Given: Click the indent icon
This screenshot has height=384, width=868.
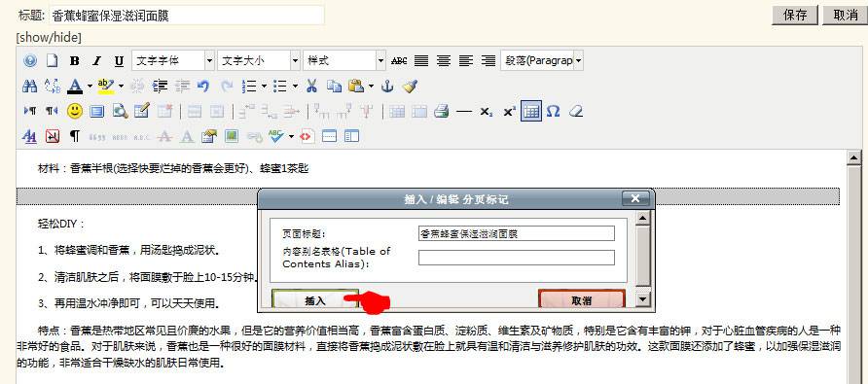Looking at the screenshot, I should tap(160, 87).
